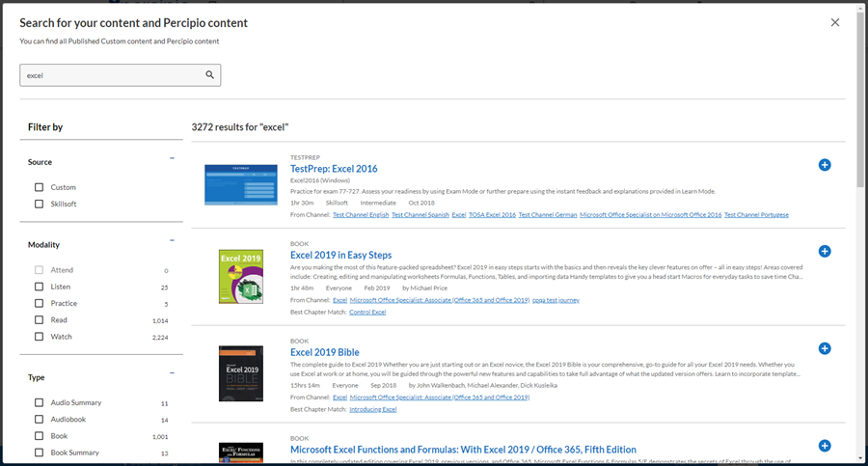Add TestPrep: Excel 2016 with plus icon
This screenshot has width=868, height=466.
(x=825, y=165)
